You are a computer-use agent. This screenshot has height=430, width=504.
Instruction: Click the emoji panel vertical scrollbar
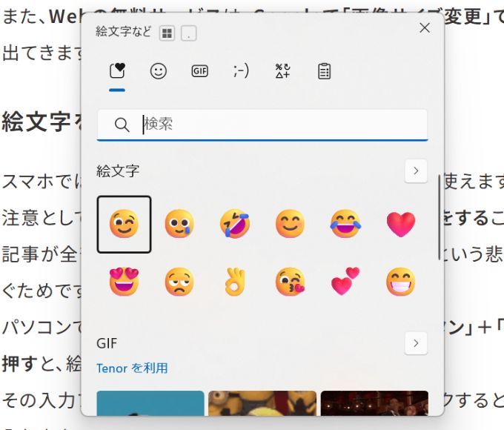(440, 217)
